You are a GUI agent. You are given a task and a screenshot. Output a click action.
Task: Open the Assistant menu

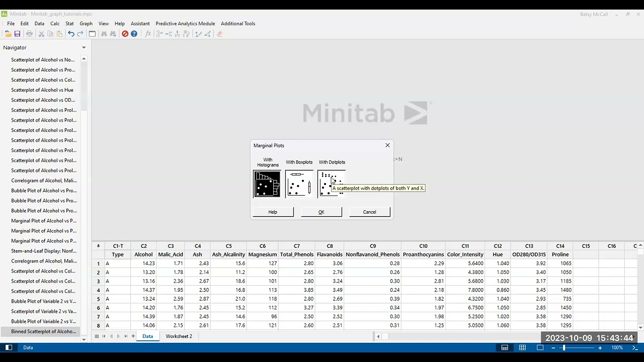(x=140, y=24)
